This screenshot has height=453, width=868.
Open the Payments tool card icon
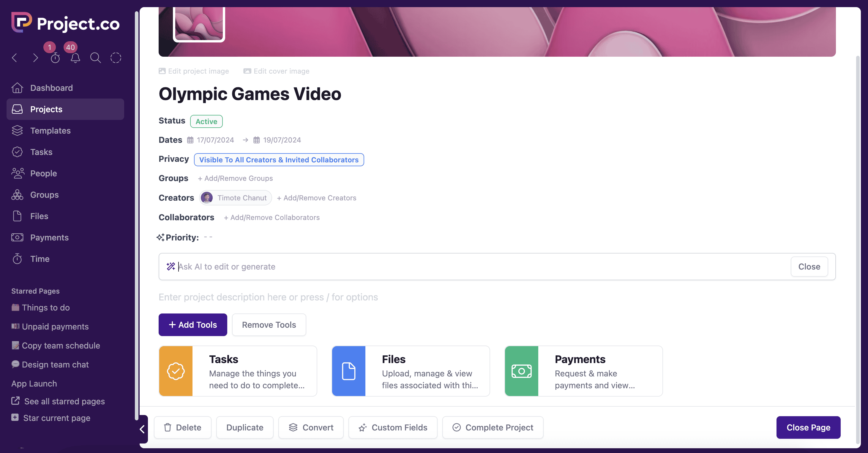(521, 371)
